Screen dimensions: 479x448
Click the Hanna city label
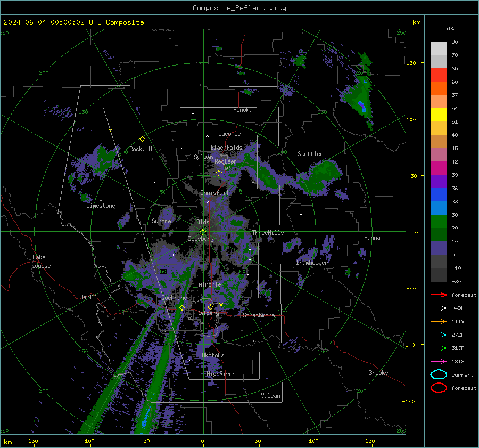372,238
